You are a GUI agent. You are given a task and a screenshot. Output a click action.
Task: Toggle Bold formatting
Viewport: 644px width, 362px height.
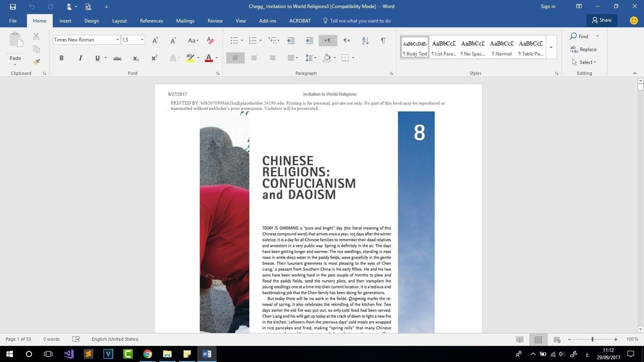(x=62, y=58)
